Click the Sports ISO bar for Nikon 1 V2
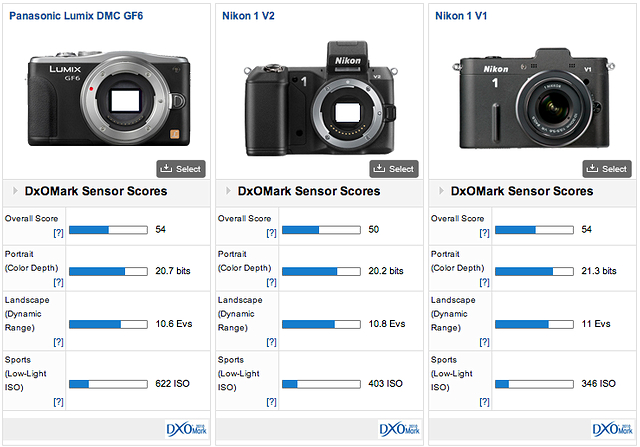 click(321, 384)
